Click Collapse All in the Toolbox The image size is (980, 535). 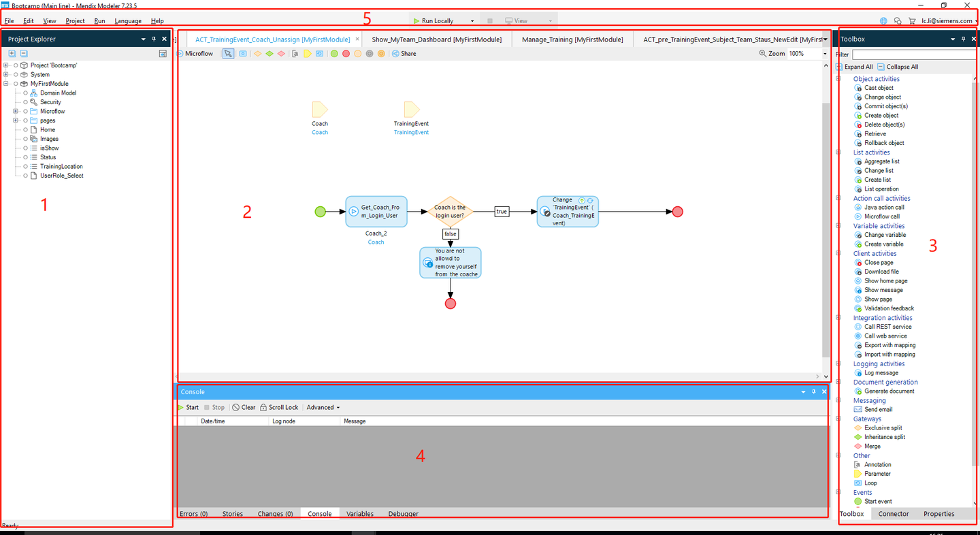[x=898, y=67]
